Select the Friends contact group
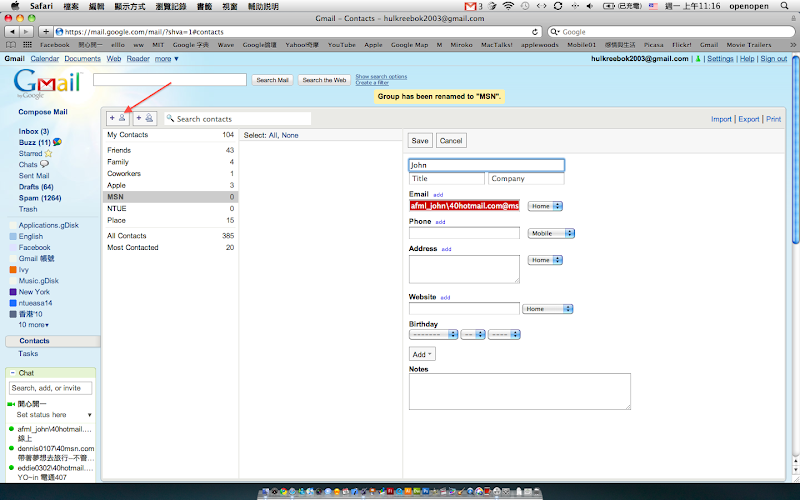Screen dimensions: 800x500 (x=170, y=150)
